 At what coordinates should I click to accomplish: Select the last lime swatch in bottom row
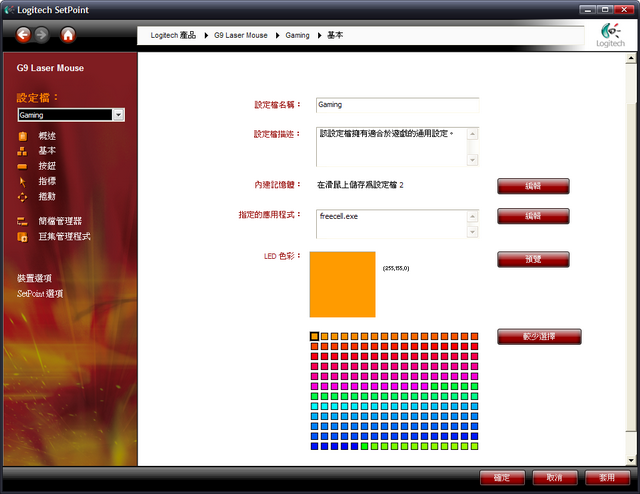(x=474, y=446)
